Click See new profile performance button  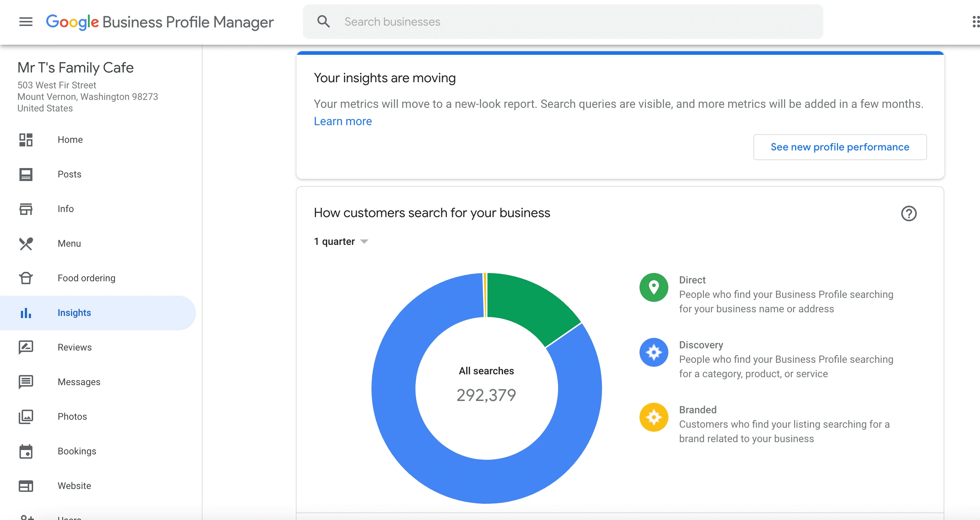839,147
